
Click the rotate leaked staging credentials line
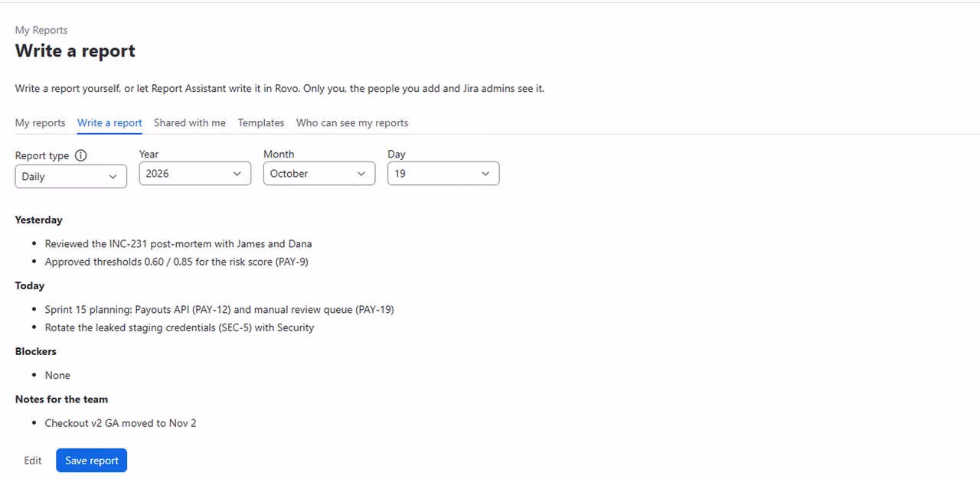pos(180,327)
